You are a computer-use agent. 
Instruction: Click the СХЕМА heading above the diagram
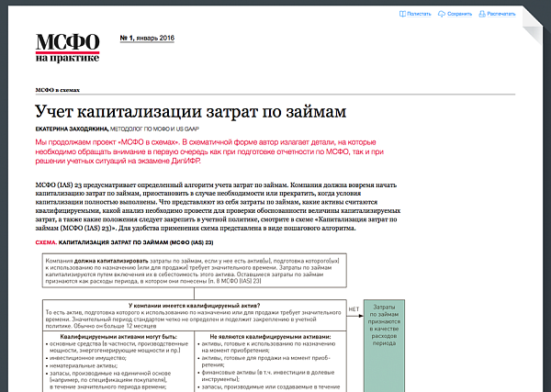(x=46, y=242)
